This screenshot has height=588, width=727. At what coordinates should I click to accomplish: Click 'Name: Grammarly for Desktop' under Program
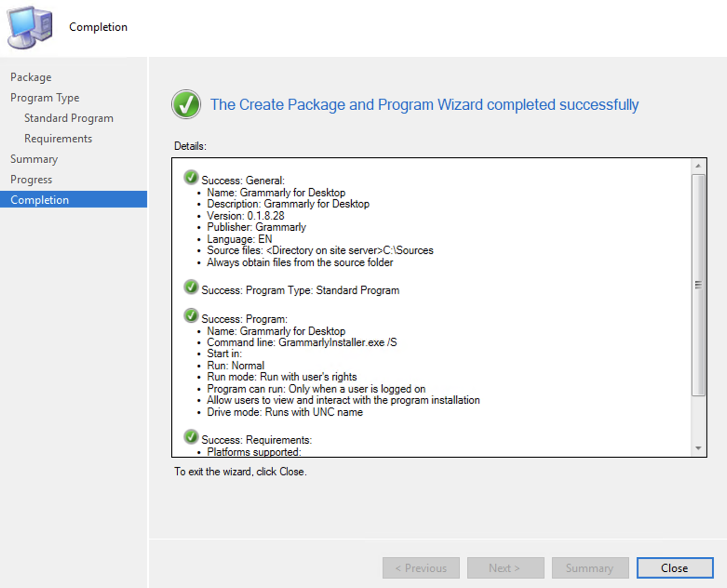tap(276, 331)
